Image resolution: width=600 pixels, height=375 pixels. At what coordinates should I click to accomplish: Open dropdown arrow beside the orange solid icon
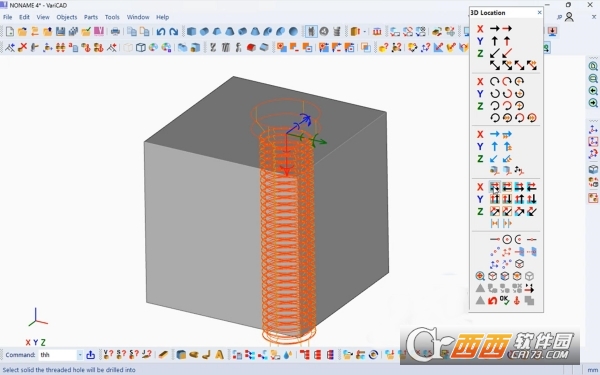365,31
